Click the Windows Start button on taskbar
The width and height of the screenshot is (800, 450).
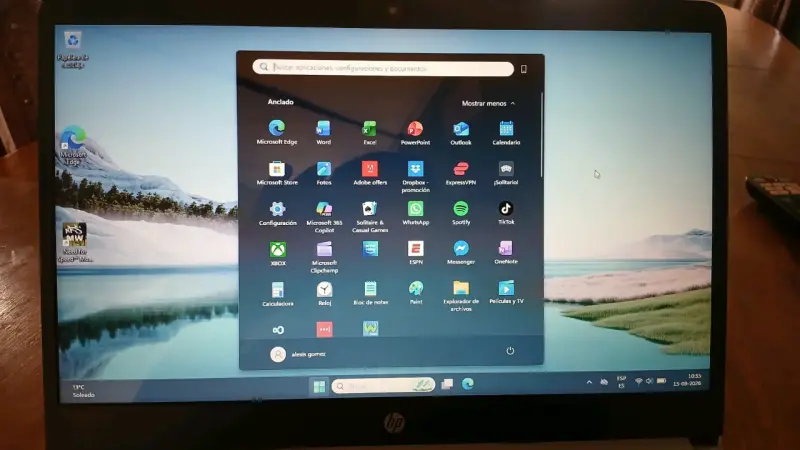coord(319,387)
